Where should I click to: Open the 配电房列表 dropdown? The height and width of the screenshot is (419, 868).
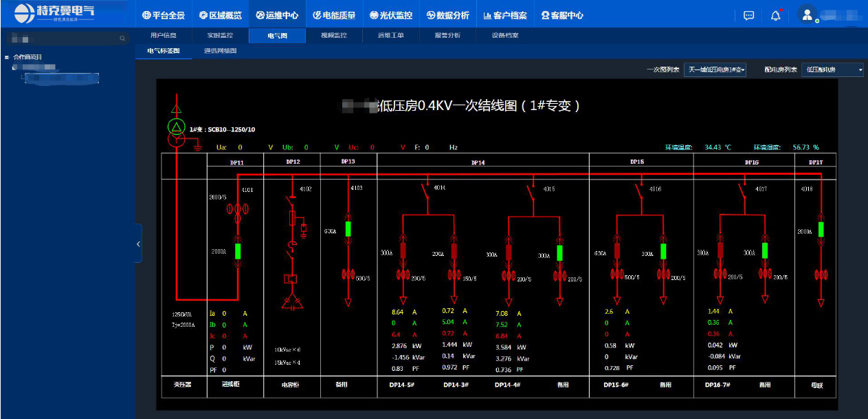[x=833, y=69]
